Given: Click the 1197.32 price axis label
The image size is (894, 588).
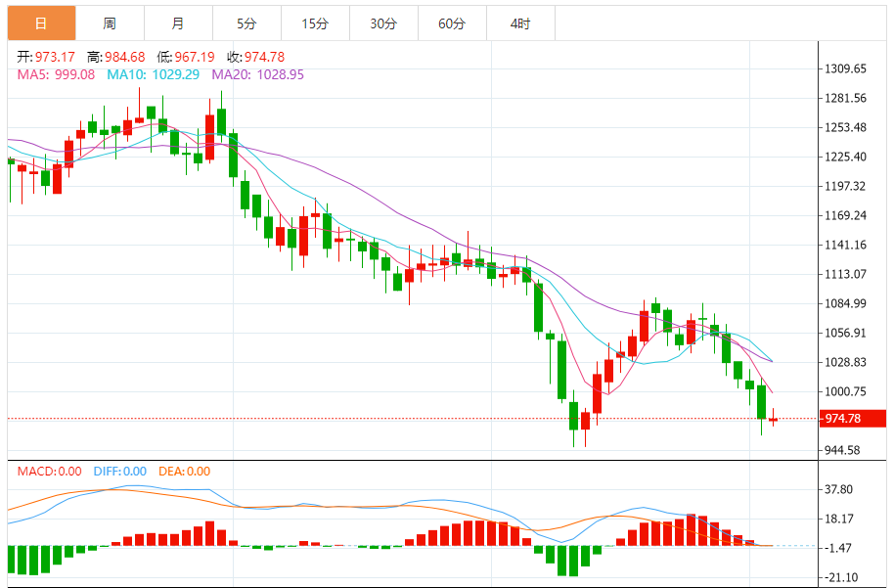Looking at the screenshot, I should 845,186.
